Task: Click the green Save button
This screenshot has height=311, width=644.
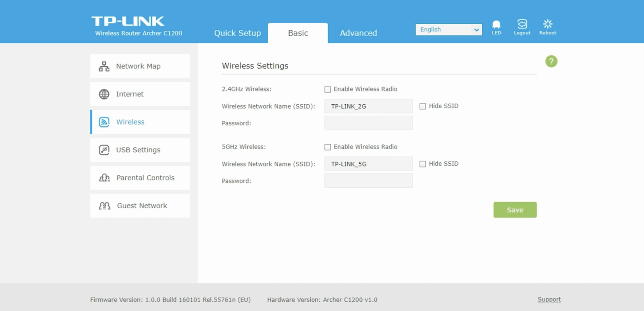Action: click(515, 210)
